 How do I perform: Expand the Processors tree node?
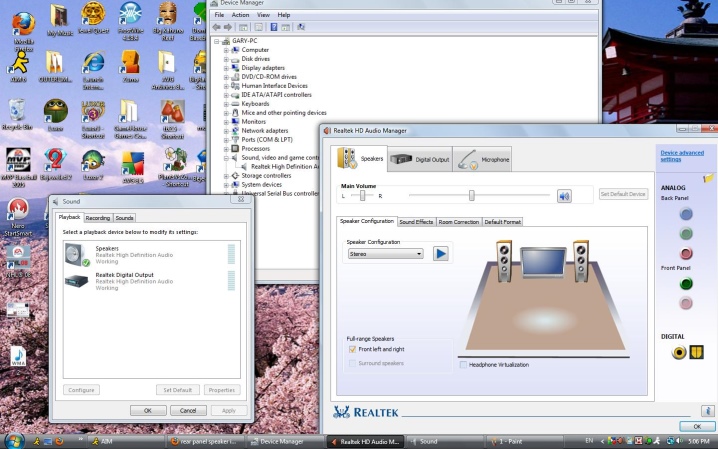pos(226,149)
